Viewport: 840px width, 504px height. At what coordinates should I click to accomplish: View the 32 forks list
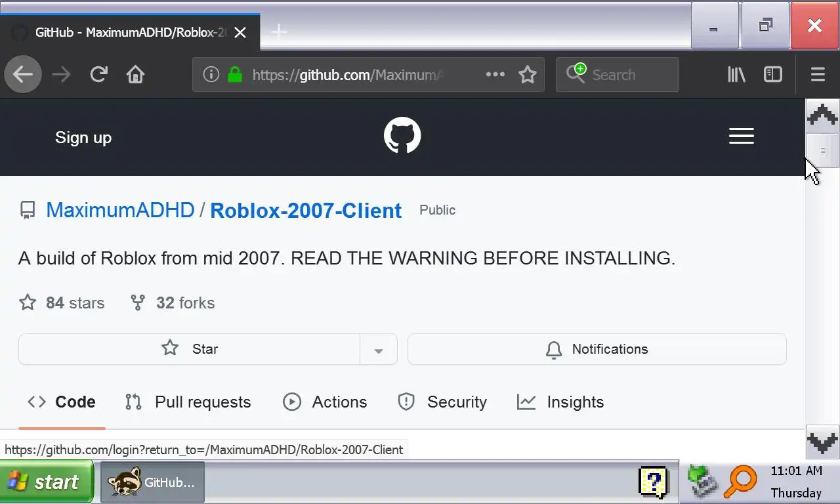click(x=173, y=303)
